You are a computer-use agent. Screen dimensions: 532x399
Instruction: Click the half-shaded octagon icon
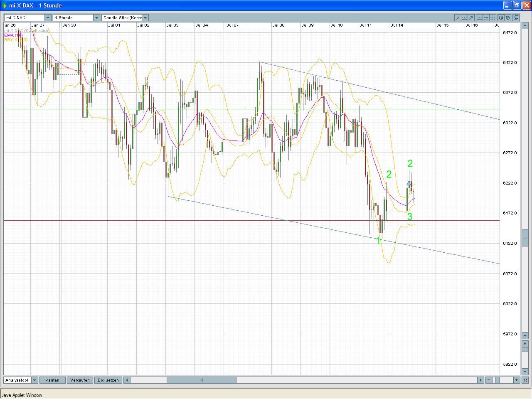pos(501,18)
